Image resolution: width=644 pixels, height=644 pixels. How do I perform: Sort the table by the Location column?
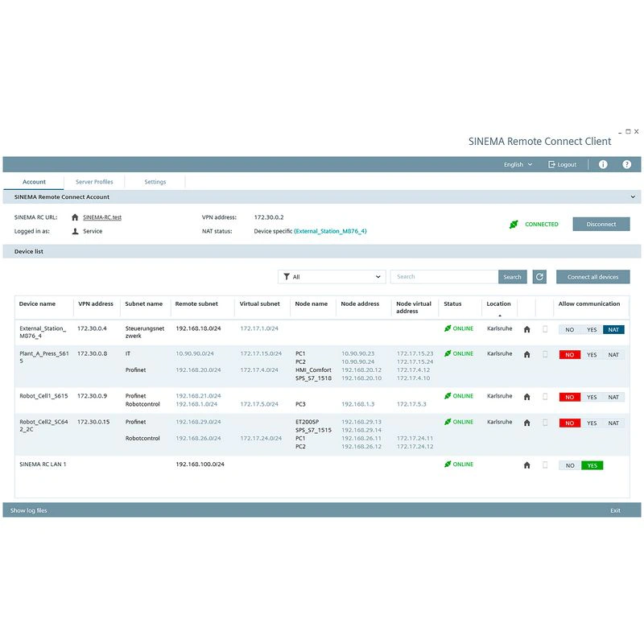click(x=498, y=304)
